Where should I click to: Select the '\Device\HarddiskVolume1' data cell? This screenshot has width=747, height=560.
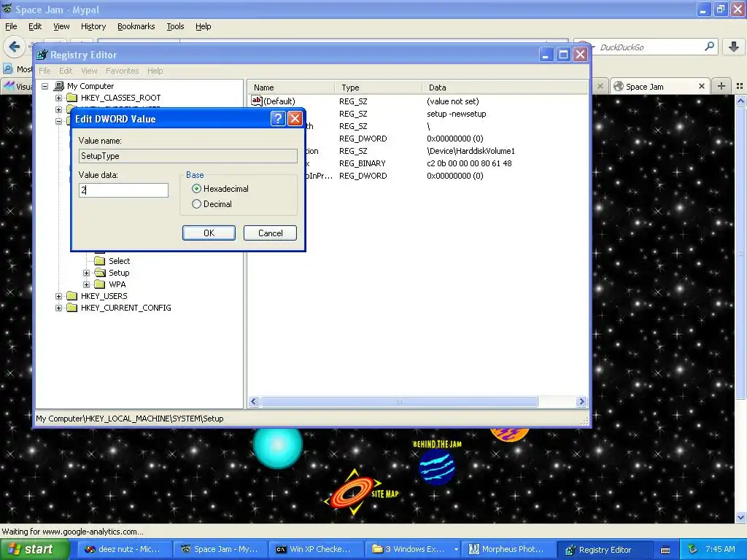tap(471, 151)
